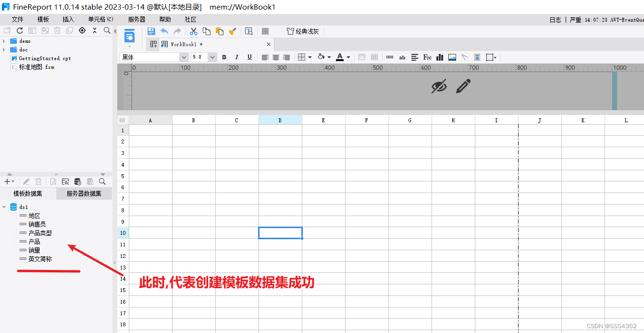Open the 插入 menu
The image size is (644, 333).
(x=68, y=19)
